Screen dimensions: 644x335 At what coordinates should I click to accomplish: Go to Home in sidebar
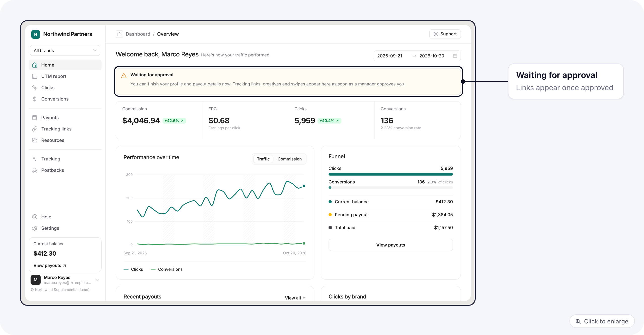[x=65, y=65]
